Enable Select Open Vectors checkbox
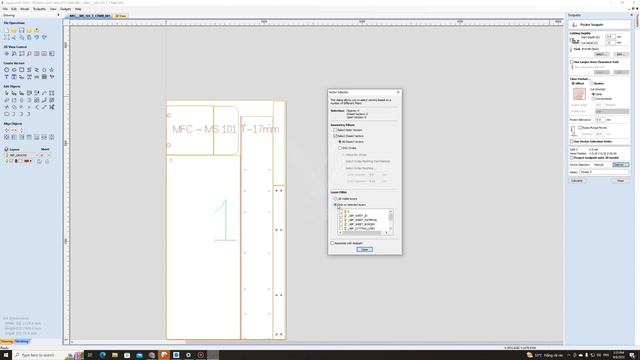This screenshot has width=640, height=360. coord(335,130)
